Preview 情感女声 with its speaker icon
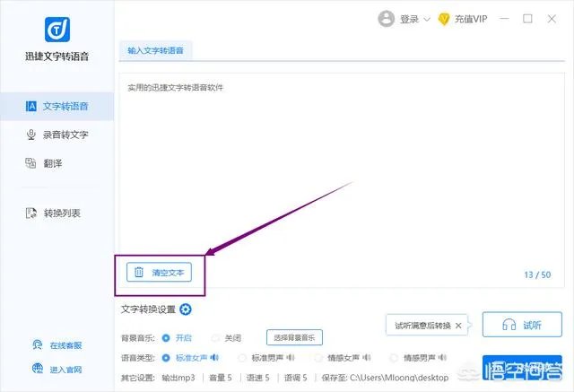The height and width of the screenshot is (392, 574). pyautogui.click(x=367, y=358)
